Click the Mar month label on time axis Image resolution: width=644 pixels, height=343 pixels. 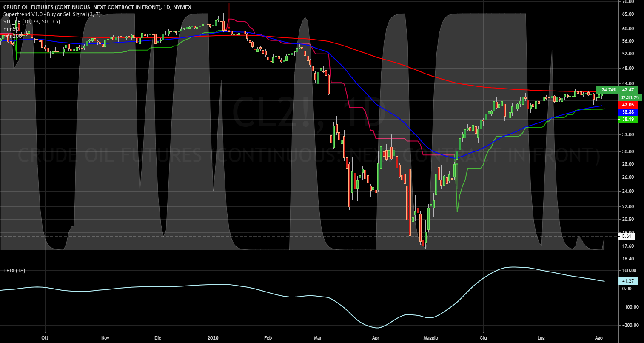tap(317, 339)
